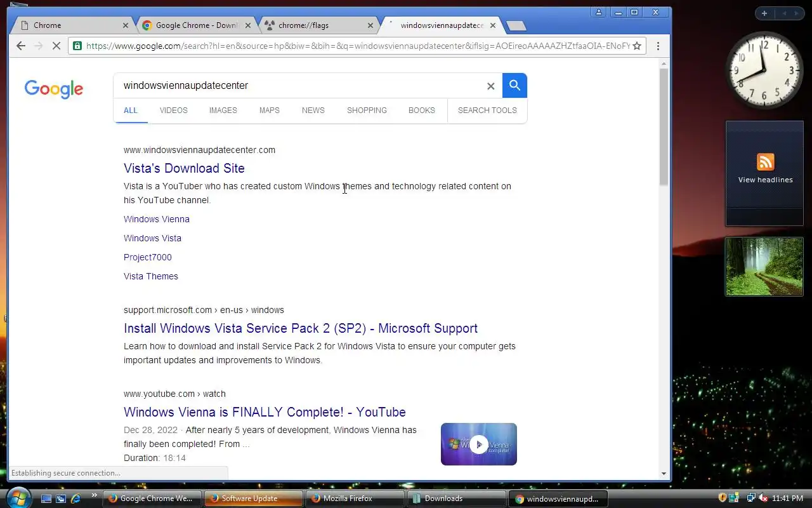Click Switch between windows quick launch icon
812x508 pixels.
point(61,498)
